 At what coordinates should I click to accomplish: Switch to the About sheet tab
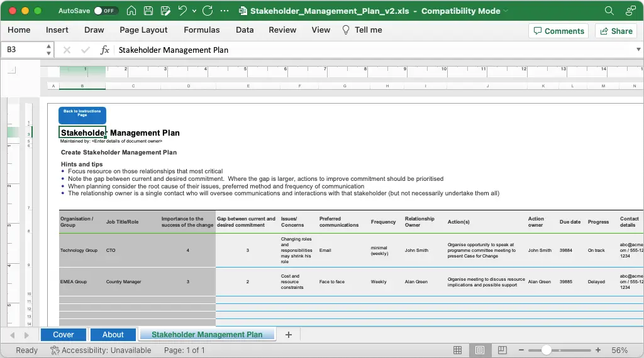[113, 335]
